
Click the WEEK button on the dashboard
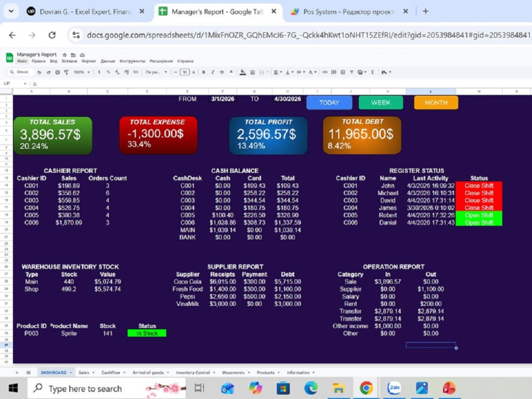381,103
